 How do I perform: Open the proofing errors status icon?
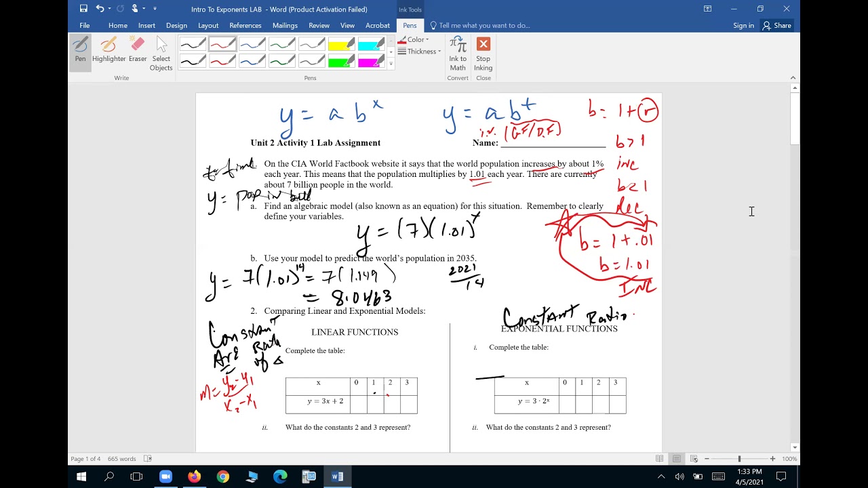pos(148,459)
